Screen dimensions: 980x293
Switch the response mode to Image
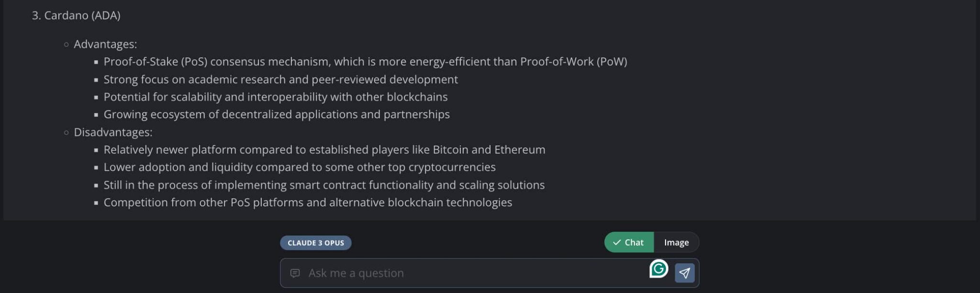pos(675,242)
